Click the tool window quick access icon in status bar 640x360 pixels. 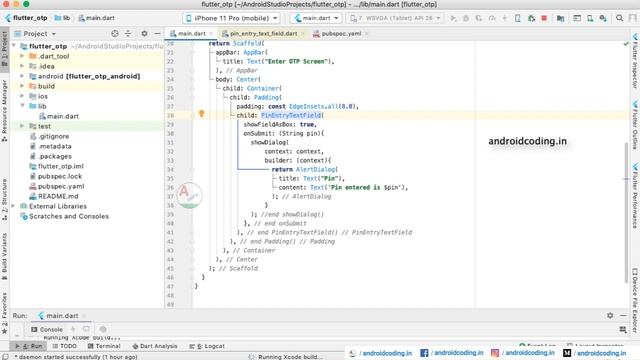coord(5,356)
